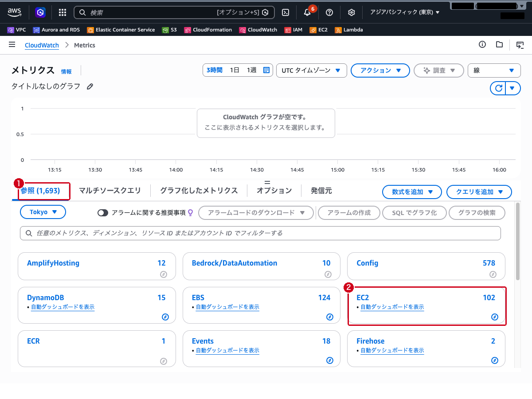This screenshot has height=399, width=532.
Task: Edit graph title with pencil icon
Action: 90,86
